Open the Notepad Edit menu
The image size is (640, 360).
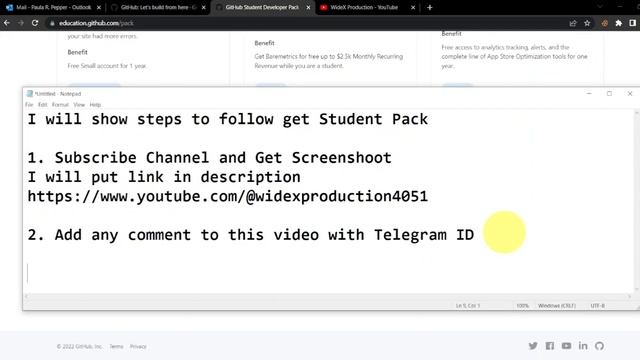[x=42, y=105]
